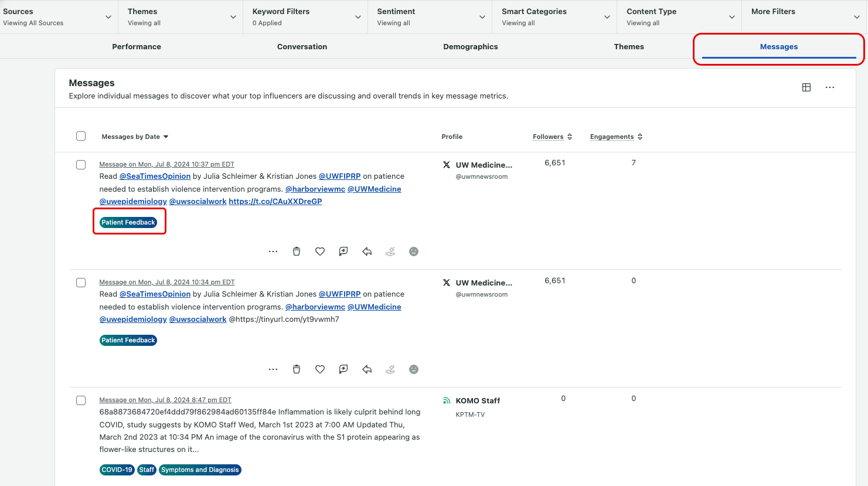Image resolution: width=868 pixels, height=486 pixels.
Task: Delete the 10:34 pm message via trash icon
Action: coord(297,369)
